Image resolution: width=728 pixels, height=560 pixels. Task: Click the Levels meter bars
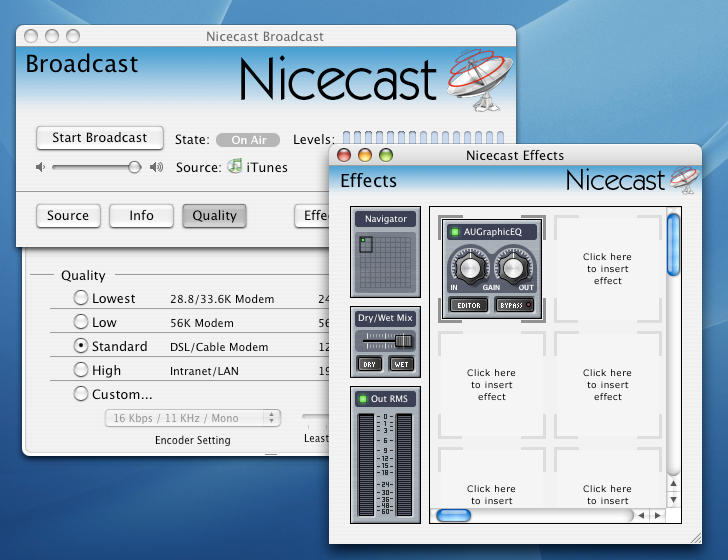tap(423, 137)
